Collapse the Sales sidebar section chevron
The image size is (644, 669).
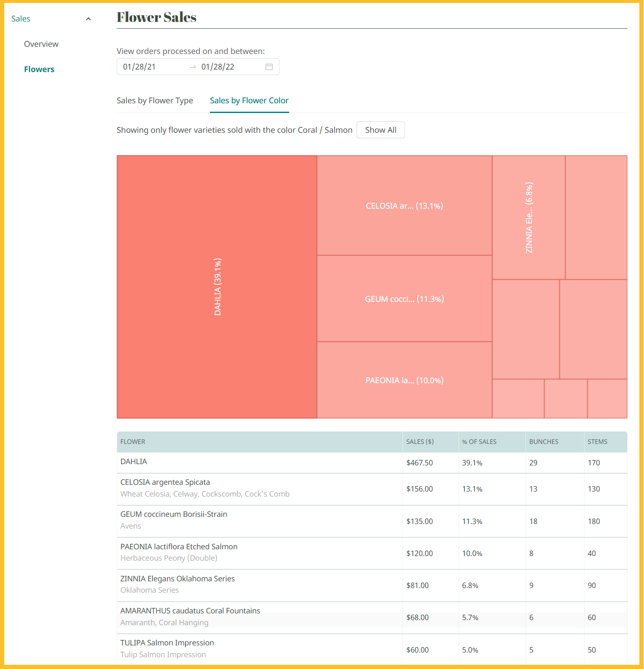(89, 19)
